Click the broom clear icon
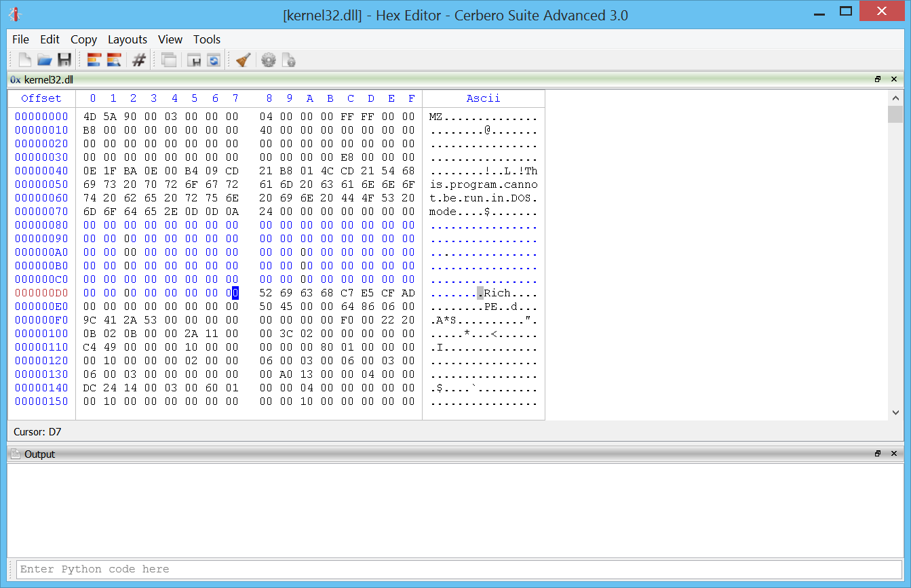The width and height of the screenshot is (911, 588). tap(244, 60)
